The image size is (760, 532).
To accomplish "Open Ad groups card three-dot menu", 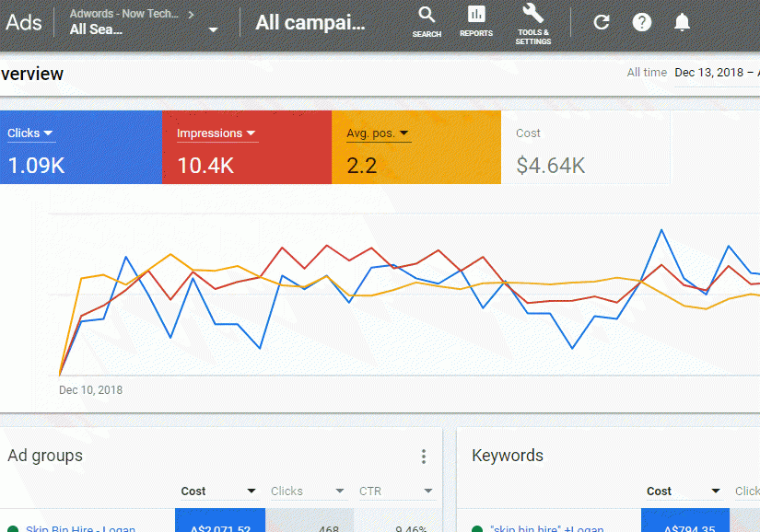I will pyautogui.click(x=424, y=457).
